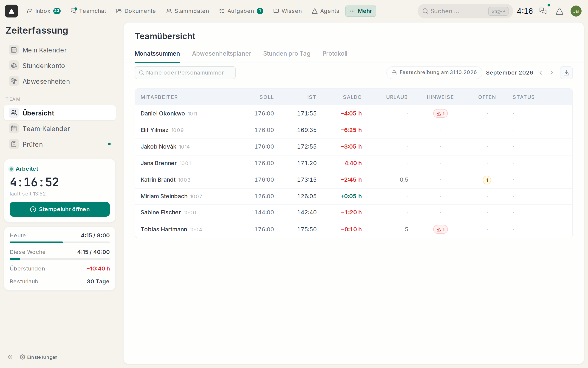Click the 4:16 timer in header

tap(525, 11)
